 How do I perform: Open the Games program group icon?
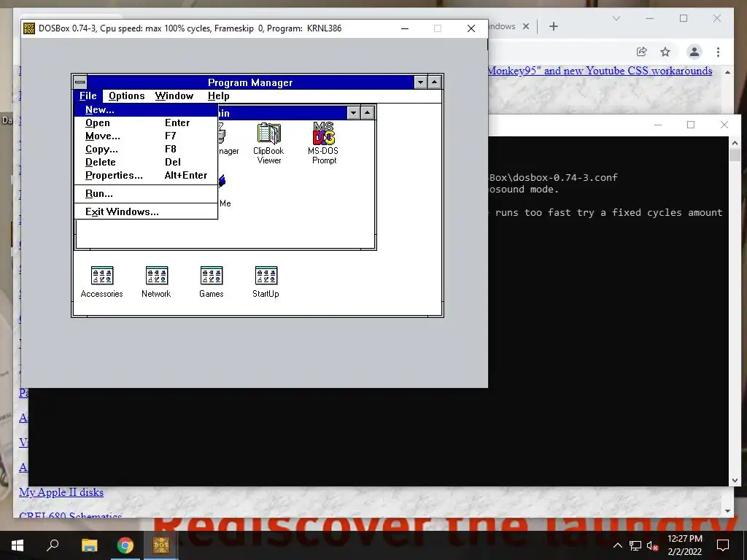coord(212,282)
